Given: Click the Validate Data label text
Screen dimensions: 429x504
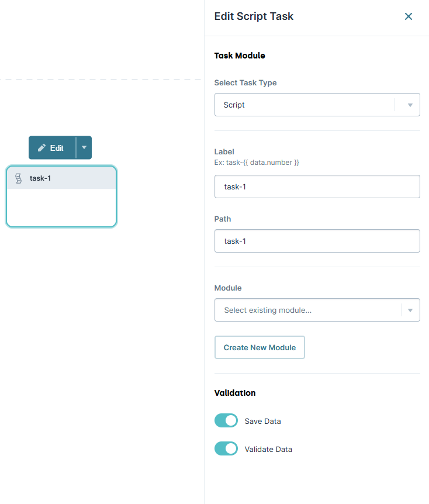Looking at the screenshot, I should (x=268, y=448).
